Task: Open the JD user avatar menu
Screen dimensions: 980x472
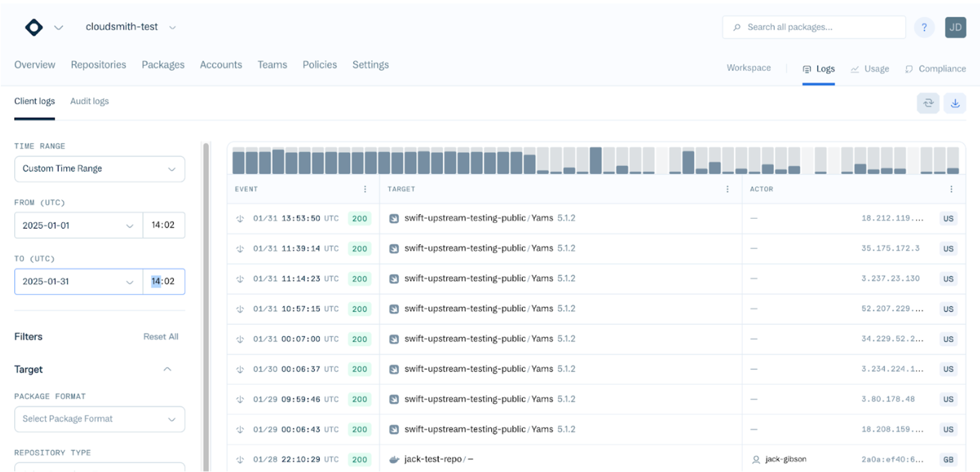Action: click(x=955, y=27)
